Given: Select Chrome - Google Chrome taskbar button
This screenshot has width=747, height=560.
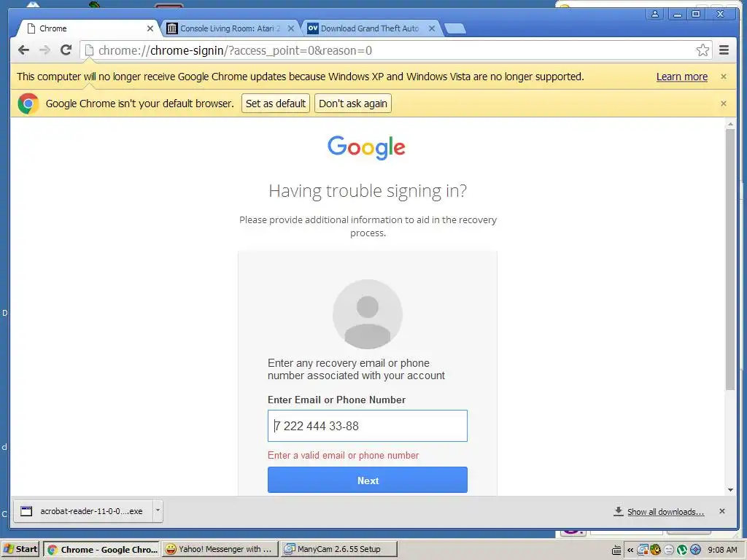Looking at the screenshot, I should tap(102, 549).
